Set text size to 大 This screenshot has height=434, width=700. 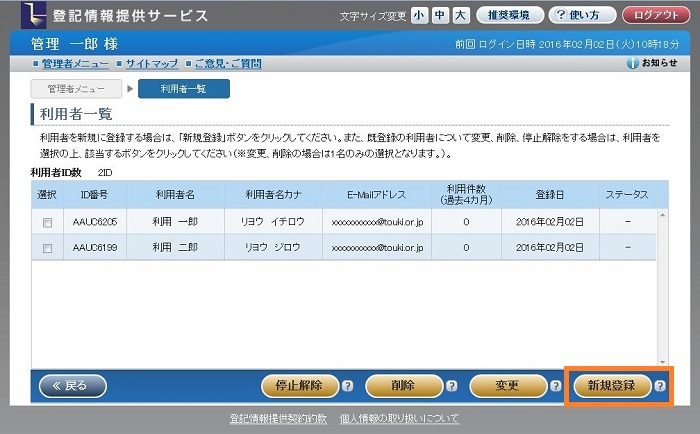pos(460,16)
